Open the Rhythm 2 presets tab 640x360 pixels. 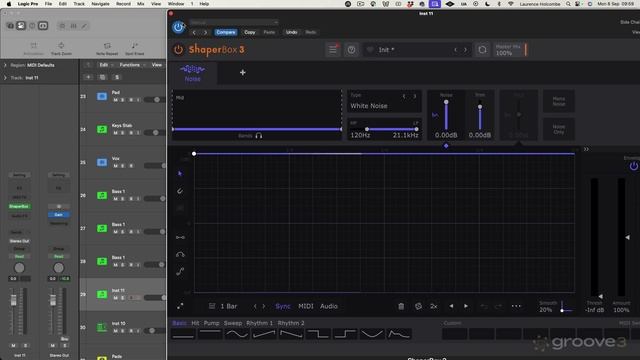(x=291, y=323)
